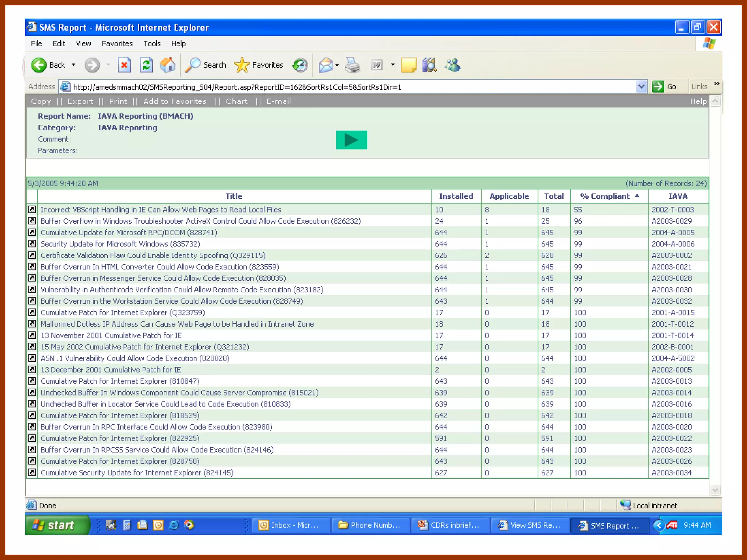Go to Home page icon
Viewport: 747px width, 560px height.
click(x=168, y=65)
